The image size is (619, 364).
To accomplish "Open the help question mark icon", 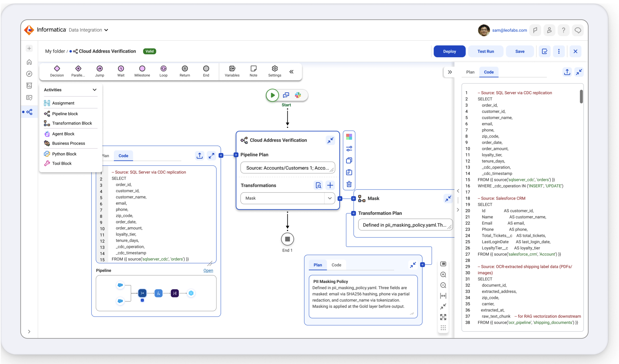I will click(563, 30).
